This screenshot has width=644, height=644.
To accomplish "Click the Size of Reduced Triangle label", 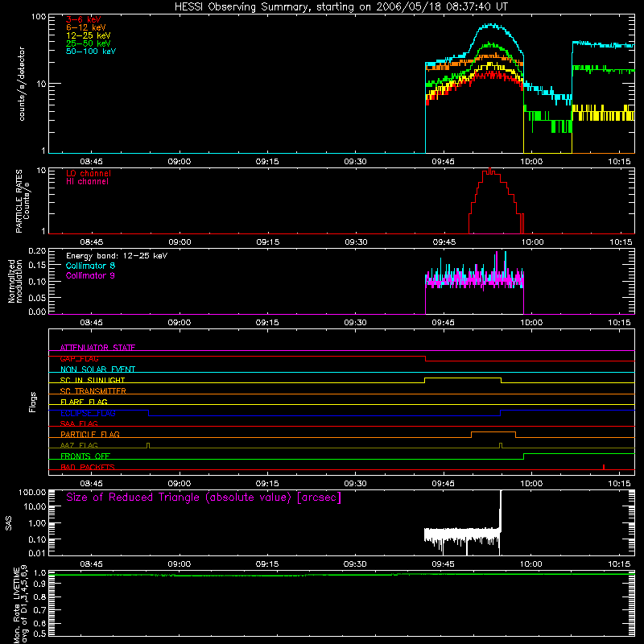I will (x=204, y=497).
